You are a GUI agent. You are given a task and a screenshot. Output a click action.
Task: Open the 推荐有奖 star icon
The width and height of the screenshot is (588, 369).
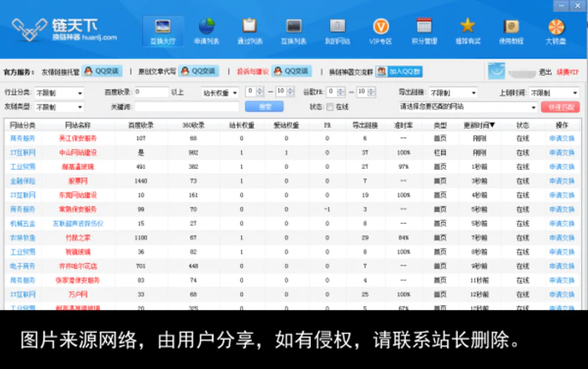(468, 32)
